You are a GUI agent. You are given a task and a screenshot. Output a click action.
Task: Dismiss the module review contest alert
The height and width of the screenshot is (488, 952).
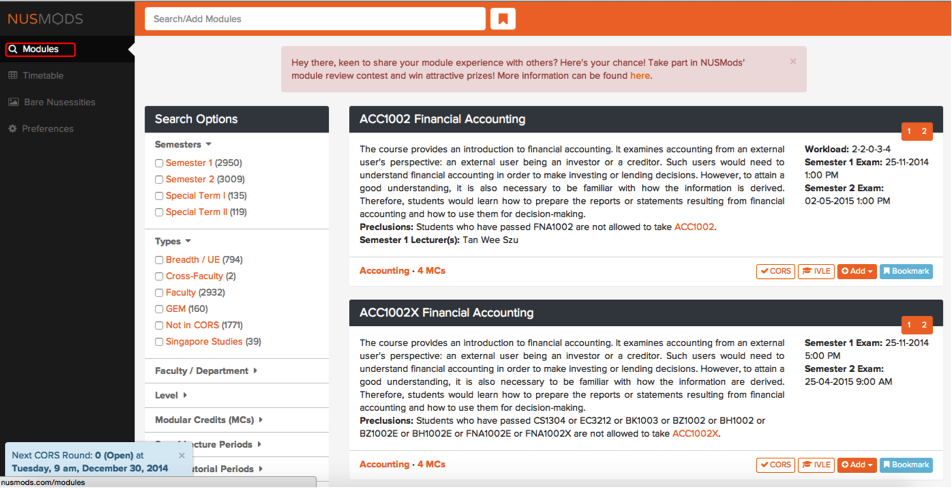click(x=793, y=61)
